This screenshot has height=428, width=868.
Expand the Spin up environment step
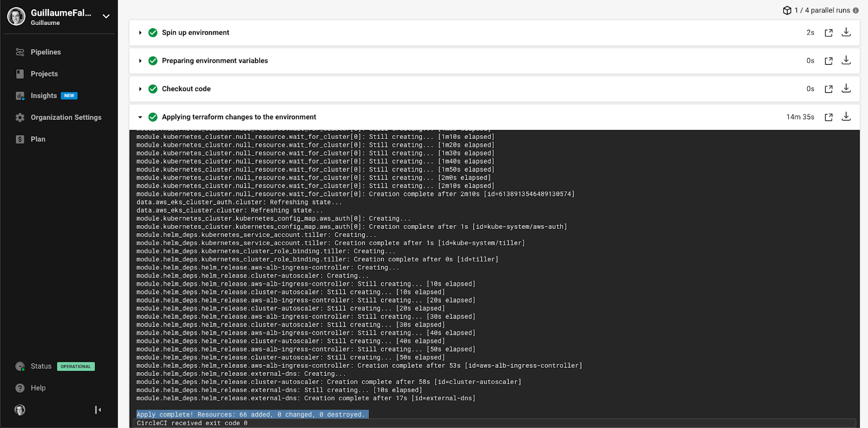140,33
